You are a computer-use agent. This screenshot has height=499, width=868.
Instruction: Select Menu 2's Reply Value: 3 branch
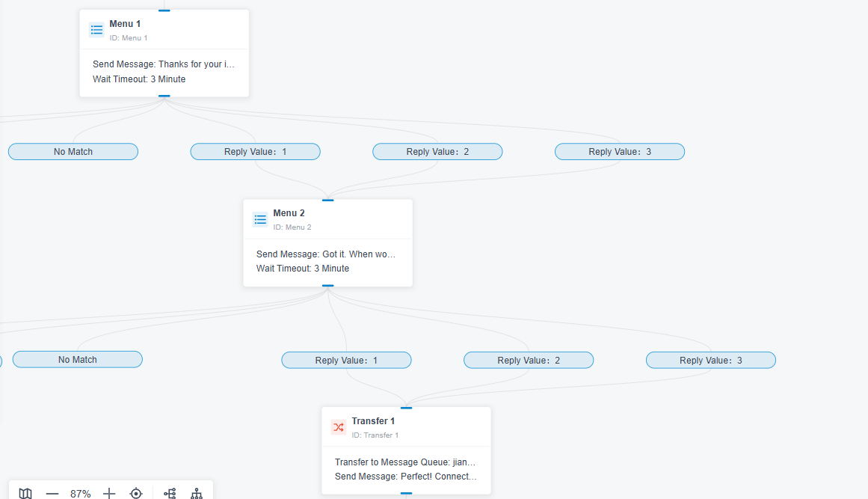[711, 360]
